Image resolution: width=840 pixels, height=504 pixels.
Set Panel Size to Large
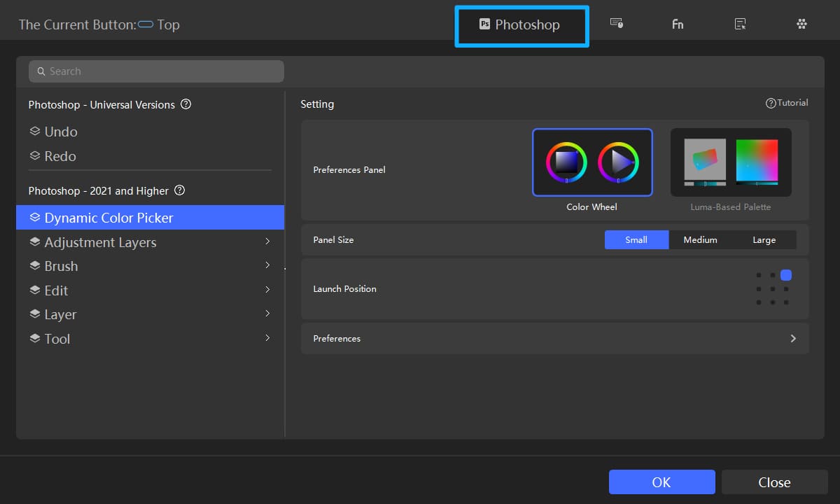(764, 240)
